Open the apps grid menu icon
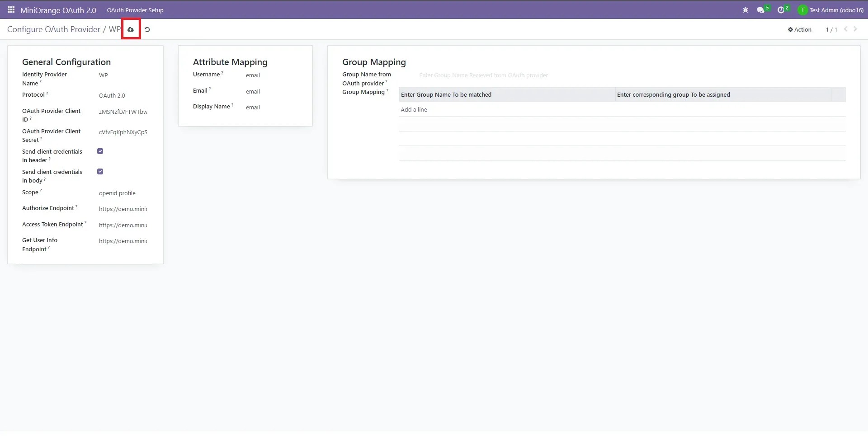The width and height of the screenshot is (868, 436). [11, 9]
